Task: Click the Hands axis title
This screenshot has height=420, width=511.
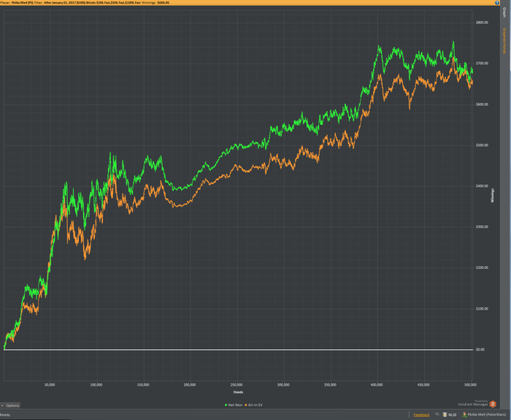Action: click(x=238, y=392)
